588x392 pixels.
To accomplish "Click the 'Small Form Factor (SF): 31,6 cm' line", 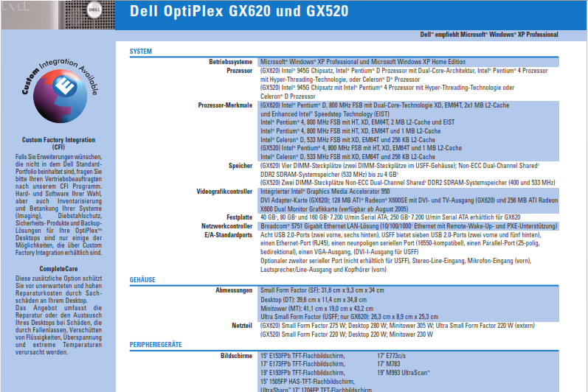I will (322, 290).
